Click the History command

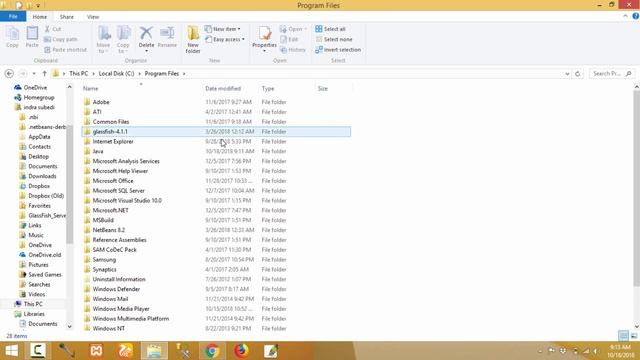coord(293,49)
